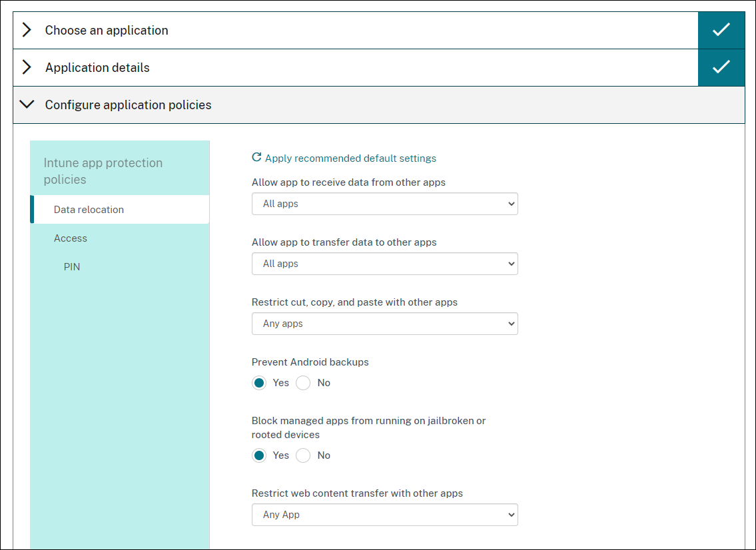Collapse the Configure application policies section

pos(27,105)
